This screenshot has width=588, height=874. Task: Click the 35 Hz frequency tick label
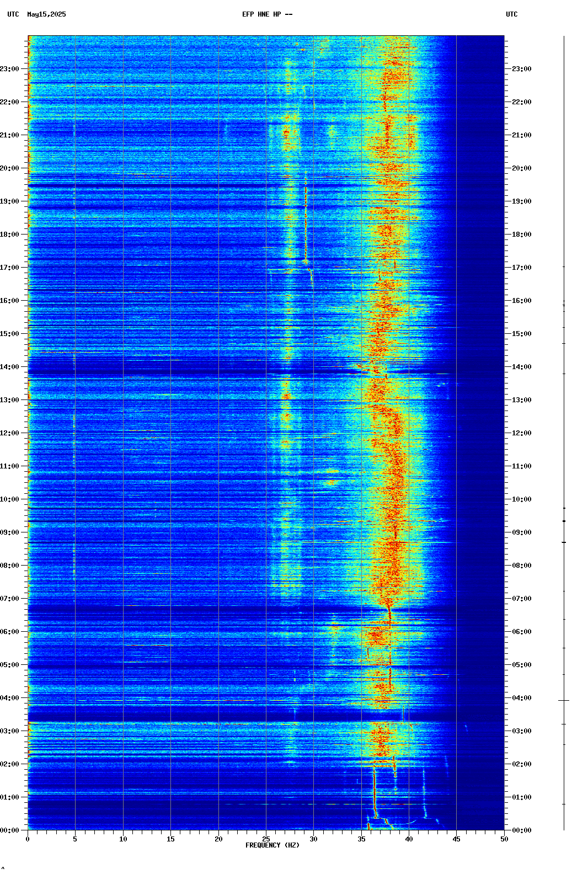pos(361,839)
